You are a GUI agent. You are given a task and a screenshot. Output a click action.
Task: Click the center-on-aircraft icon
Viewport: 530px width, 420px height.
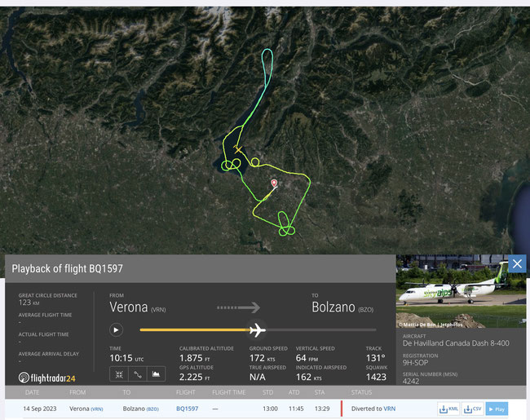117,374
